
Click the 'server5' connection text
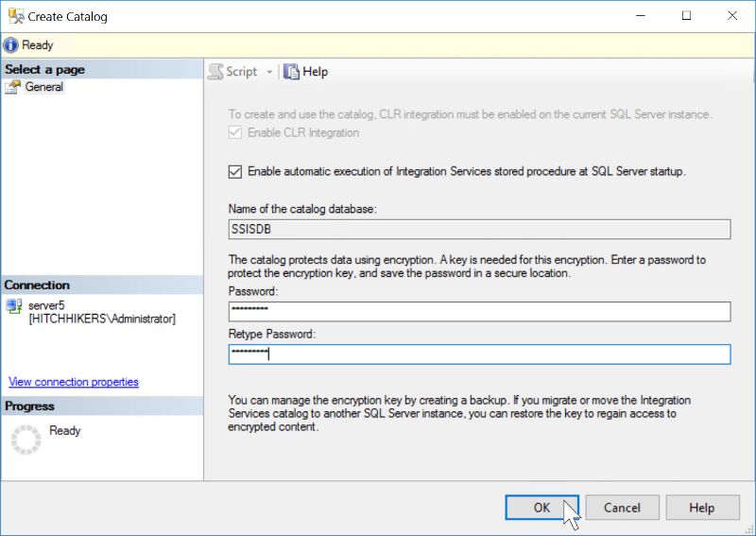(46, 305)
